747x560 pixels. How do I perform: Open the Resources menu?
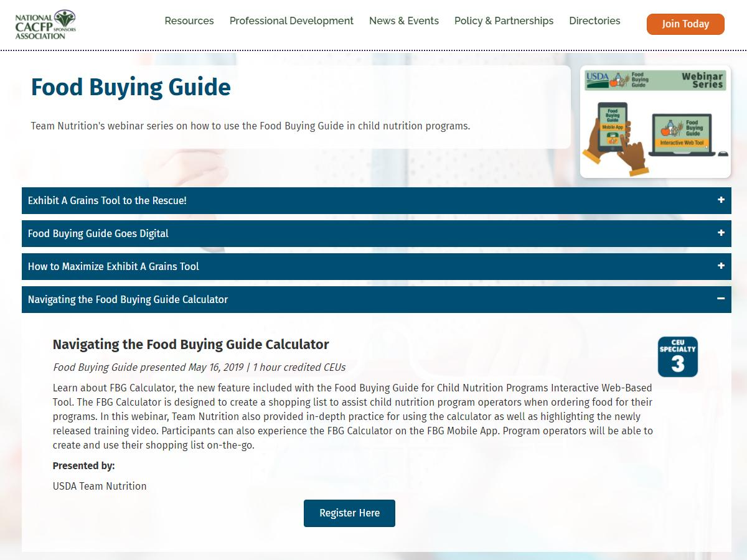189,21
